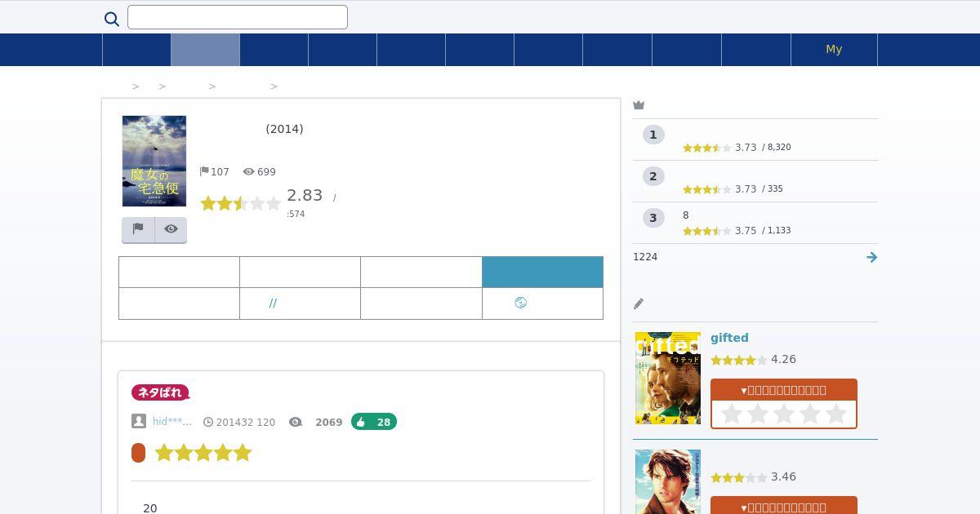Click the ネタばれ spoiler badge
The height and width of the screenshot is (514, 980).
click(160, 392)
